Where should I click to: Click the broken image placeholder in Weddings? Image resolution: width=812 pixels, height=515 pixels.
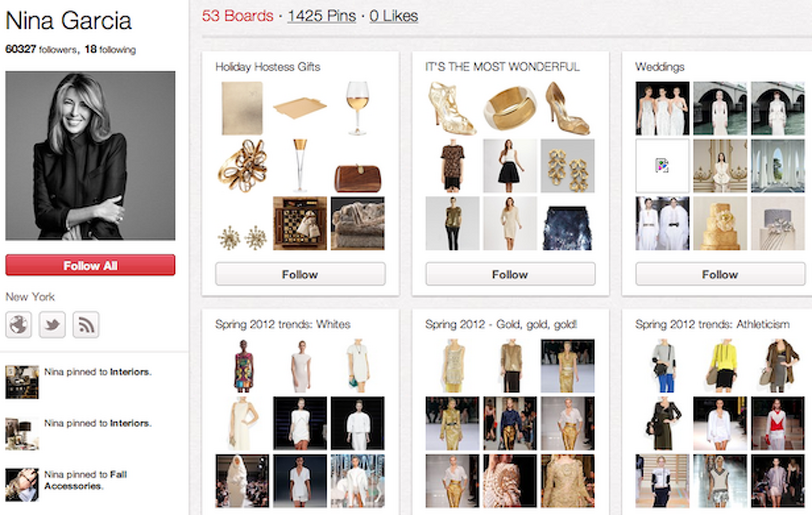(662, 166)
